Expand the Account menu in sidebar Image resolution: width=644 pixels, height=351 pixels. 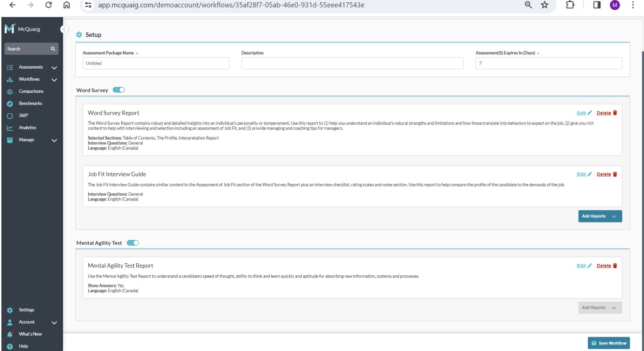point(54,323)
